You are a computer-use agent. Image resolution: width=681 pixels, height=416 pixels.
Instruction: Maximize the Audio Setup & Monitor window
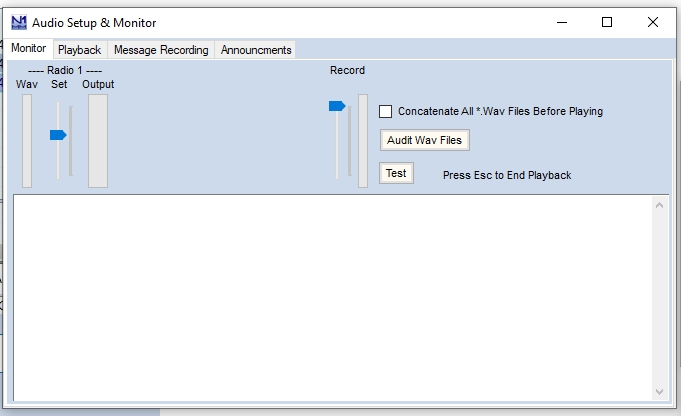coord(606,22)
